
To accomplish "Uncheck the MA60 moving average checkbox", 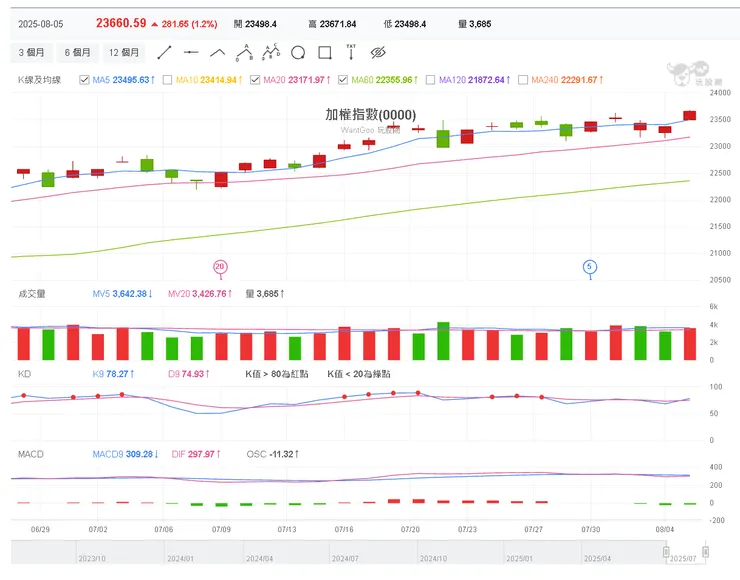I will [x=343, y=80].
